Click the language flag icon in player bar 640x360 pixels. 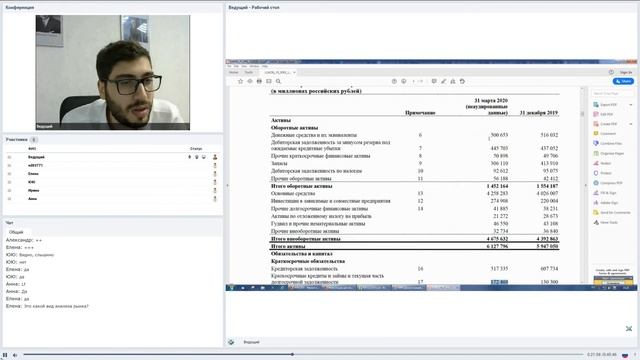(x=625, y=355)
